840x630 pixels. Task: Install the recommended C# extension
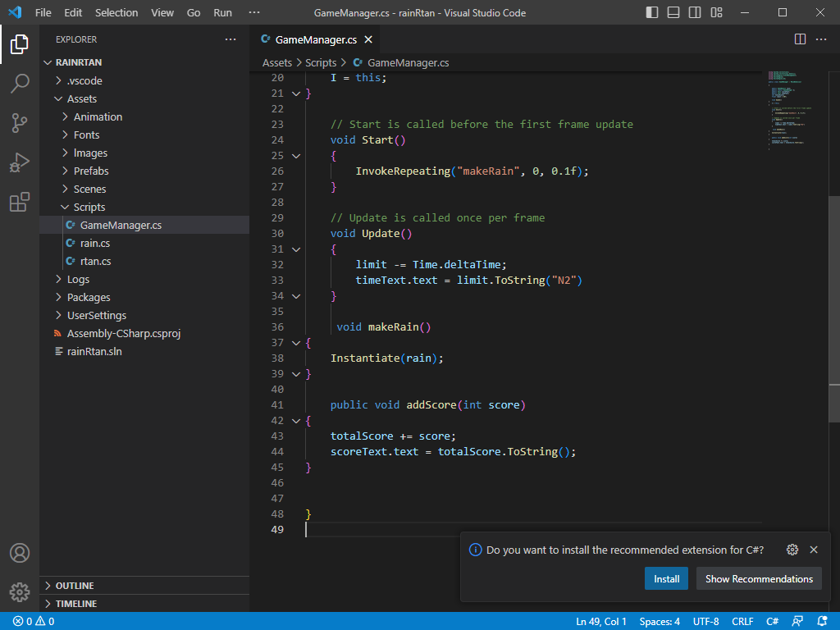tap(666, 578)
